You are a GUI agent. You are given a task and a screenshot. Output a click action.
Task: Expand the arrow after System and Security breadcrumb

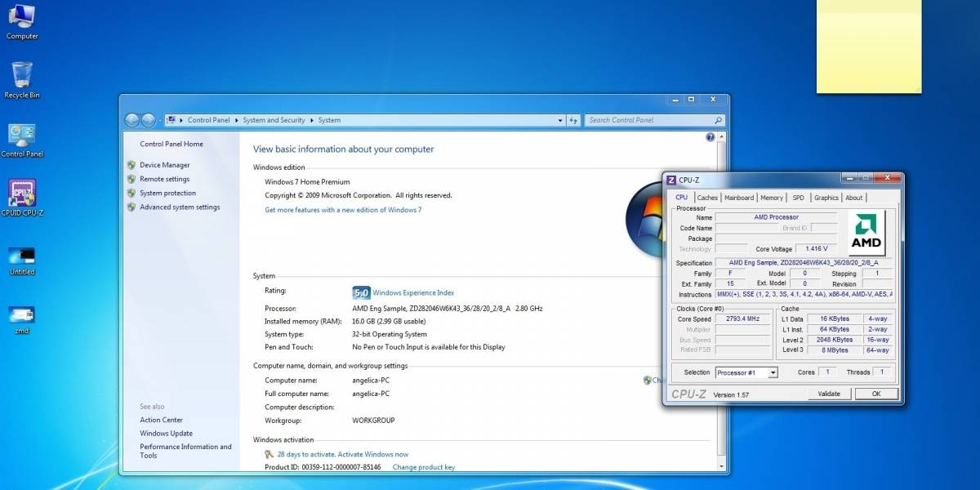point(310,120)
